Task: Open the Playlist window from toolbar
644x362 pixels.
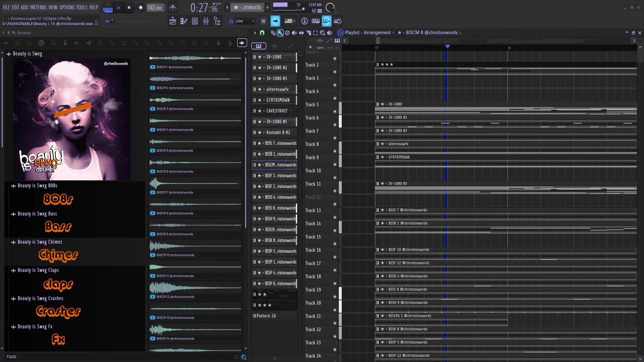Action: (173, 21)
